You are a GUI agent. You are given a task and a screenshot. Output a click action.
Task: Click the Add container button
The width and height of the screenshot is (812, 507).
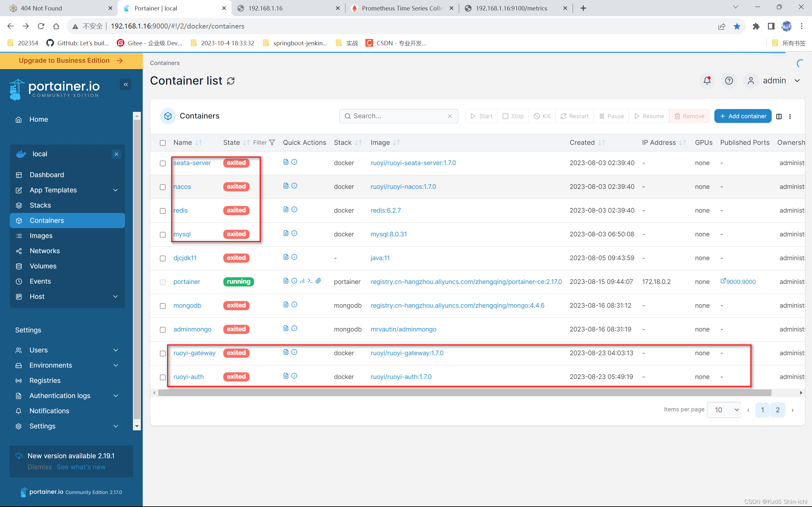tap(743, 116)
